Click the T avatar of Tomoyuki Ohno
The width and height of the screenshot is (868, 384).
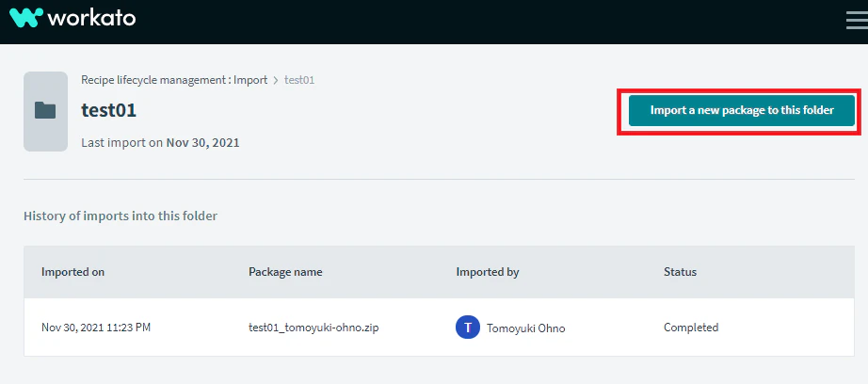468,327
